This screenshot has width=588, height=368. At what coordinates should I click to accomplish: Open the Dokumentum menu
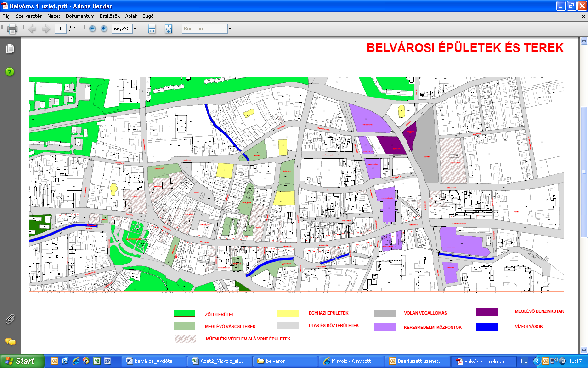pyautogui.click(x=80, y=16)
